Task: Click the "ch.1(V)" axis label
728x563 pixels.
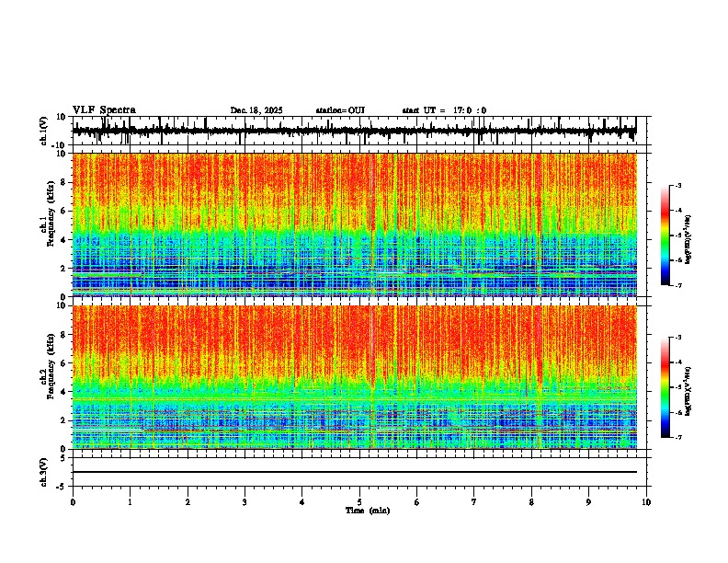Action: pyautogui.click(x=44, y=131)
